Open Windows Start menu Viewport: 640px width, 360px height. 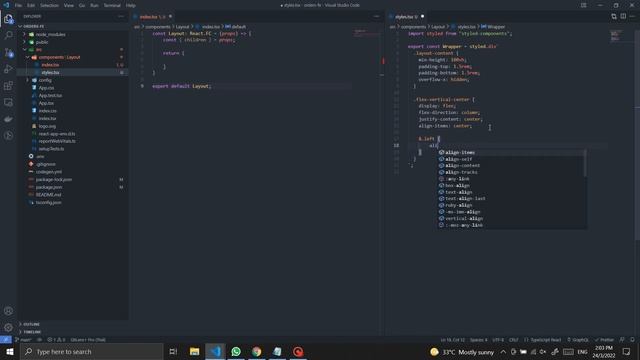tap(10, 351)
